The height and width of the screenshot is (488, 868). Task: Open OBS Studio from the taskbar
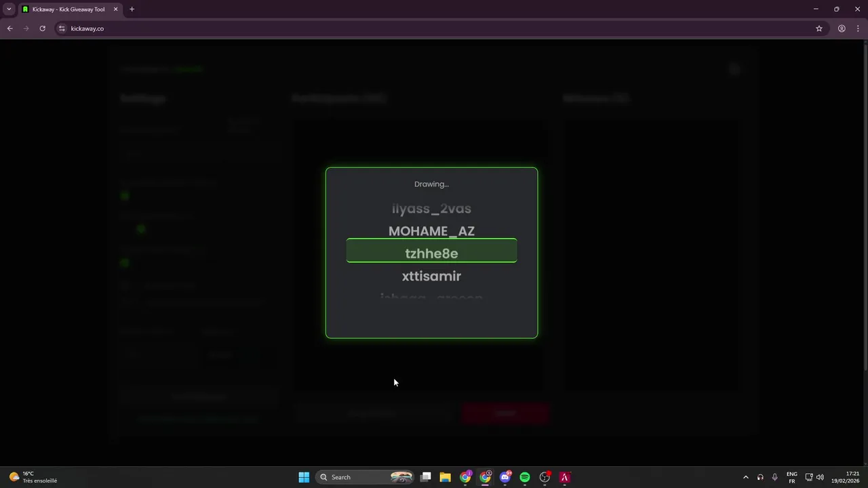(545, 477)
